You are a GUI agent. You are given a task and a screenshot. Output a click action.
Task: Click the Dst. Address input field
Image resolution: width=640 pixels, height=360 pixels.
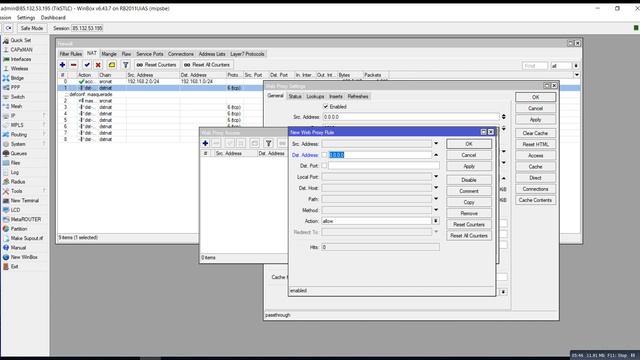tap(380, 155)
